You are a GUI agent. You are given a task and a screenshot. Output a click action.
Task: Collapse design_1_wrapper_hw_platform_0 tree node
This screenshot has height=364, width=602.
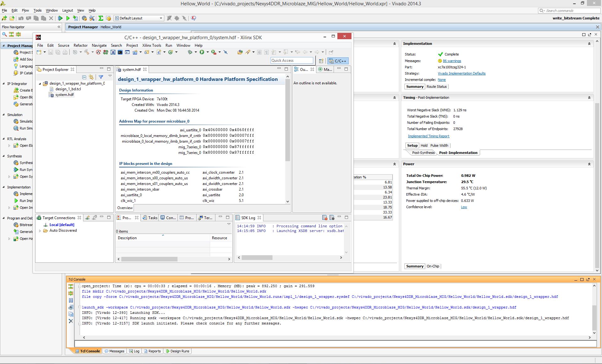(x=40, y=83)
